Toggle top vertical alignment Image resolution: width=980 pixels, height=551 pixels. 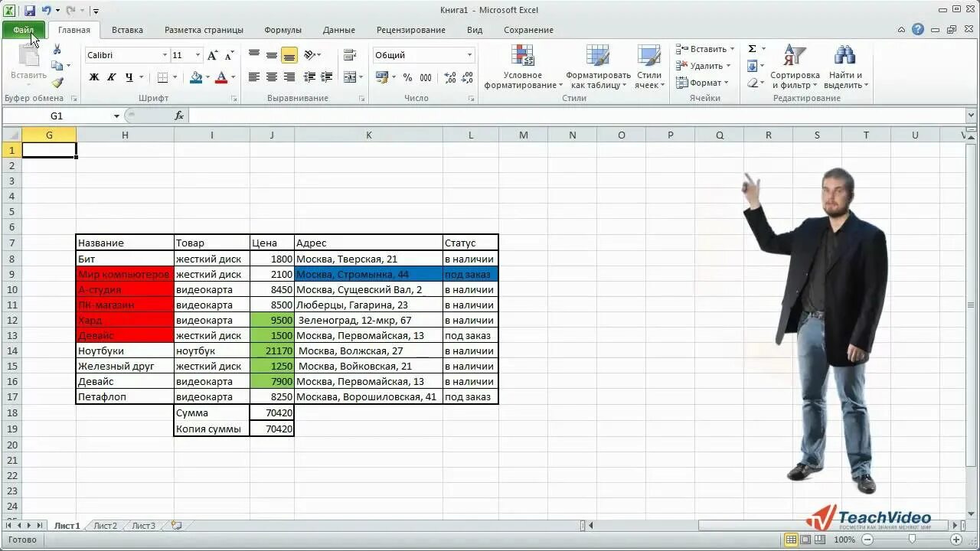(254, 55)
